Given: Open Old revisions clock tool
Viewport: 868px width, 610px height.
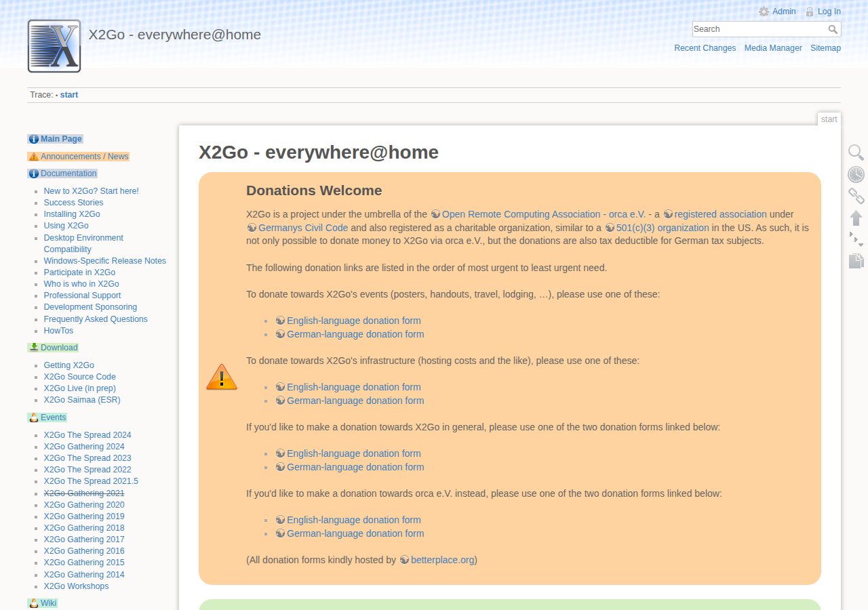Looking at the screenshot, I should [x=856, y=174].
